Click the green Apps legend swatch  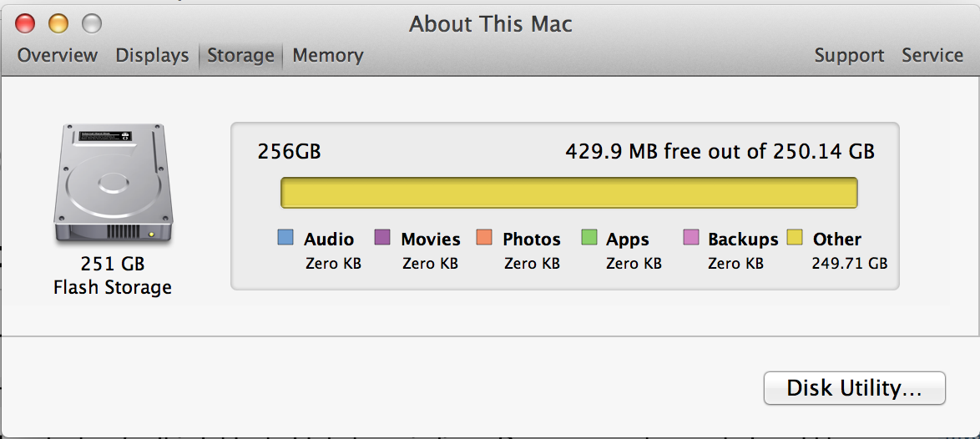click(x=589, y=238)
